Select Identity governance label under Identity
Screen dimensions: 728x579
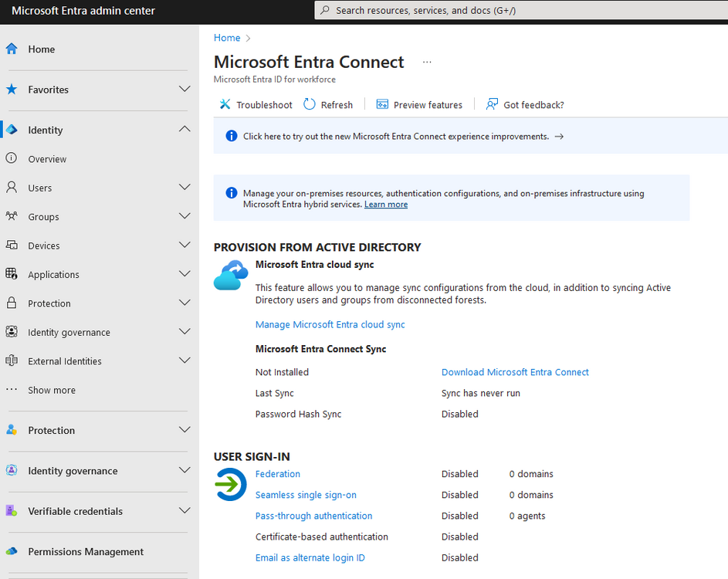pyautogui.click(x=69, y=333)
